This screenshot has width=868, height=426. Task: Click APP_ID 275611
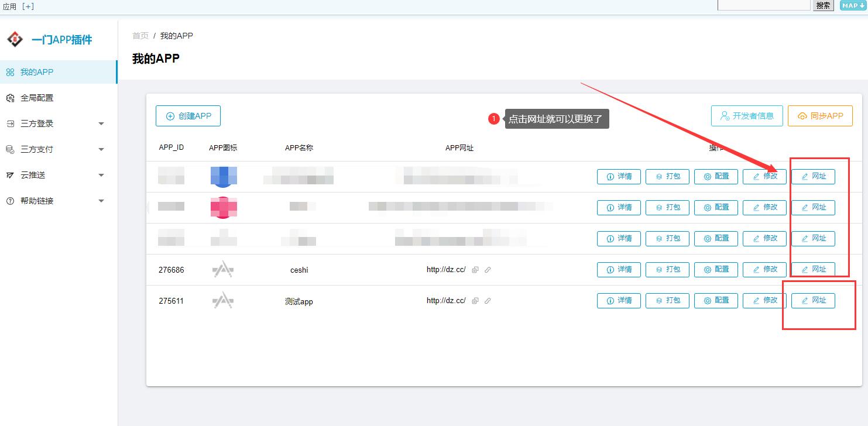171,301
